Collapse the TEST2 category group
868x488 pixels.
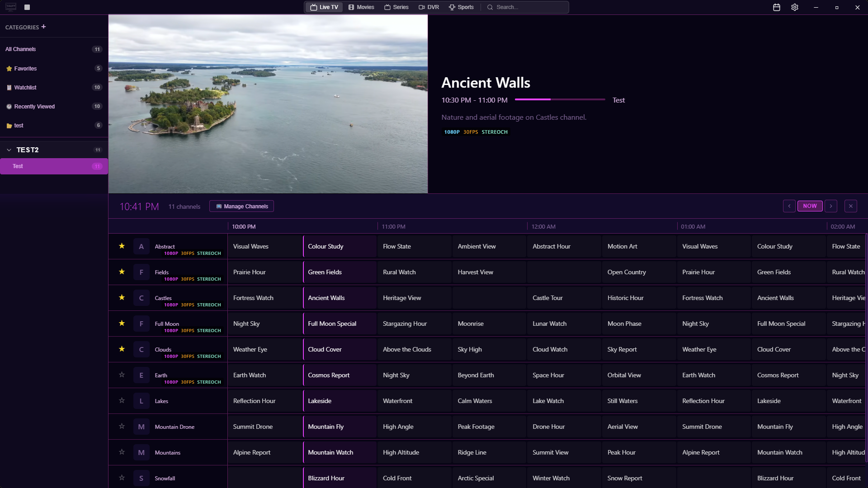[9, 150]
